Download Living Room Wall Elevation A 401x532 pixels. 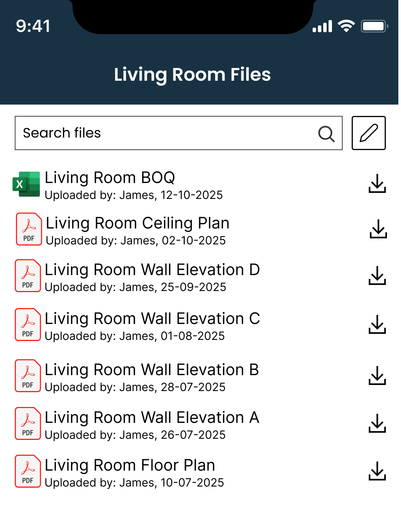[377, 423]
